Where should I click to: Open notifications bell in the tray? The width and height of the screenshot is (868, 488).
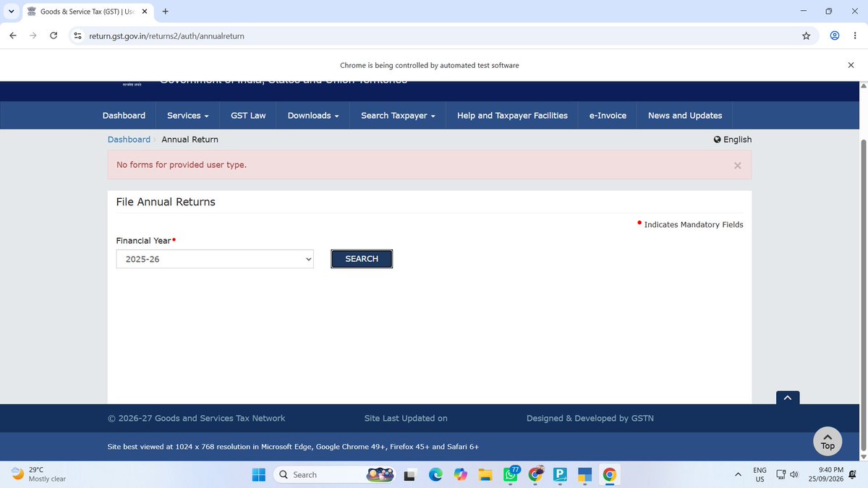point(854,474)
